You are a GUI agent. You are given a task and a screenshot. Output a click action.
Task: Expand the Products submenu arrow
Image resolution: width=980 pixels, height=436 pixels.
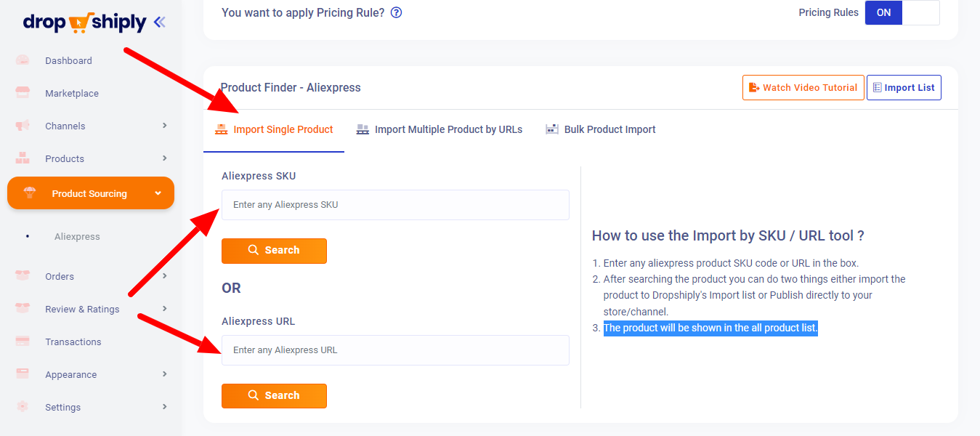point(165,158)
